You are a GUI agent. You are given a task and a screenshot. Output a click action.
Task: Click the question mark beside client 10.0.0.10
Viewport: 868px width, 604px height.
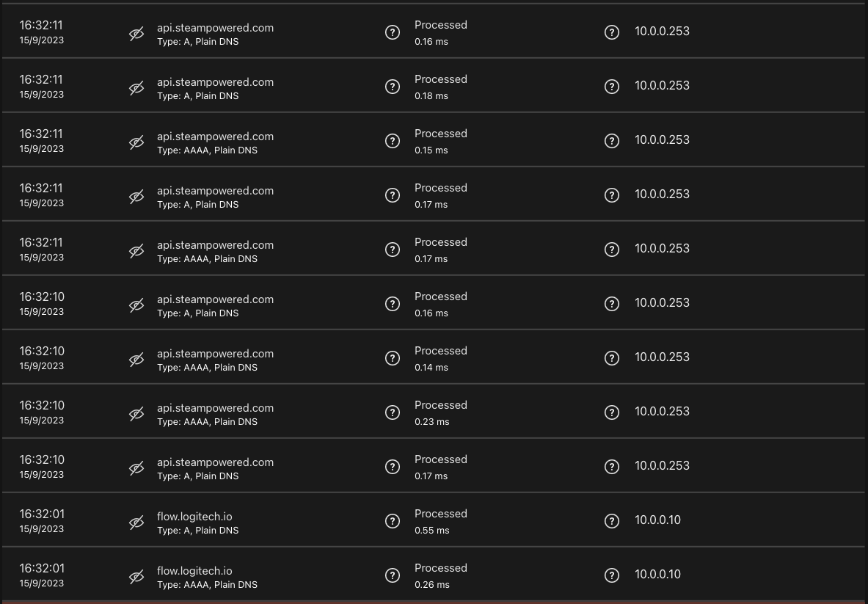coord(612,521)
